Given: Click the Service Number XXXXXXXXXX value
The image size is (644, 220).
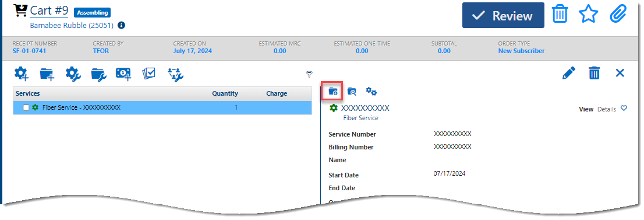Looking at the screenshot, I should click(x=452, y=134).
